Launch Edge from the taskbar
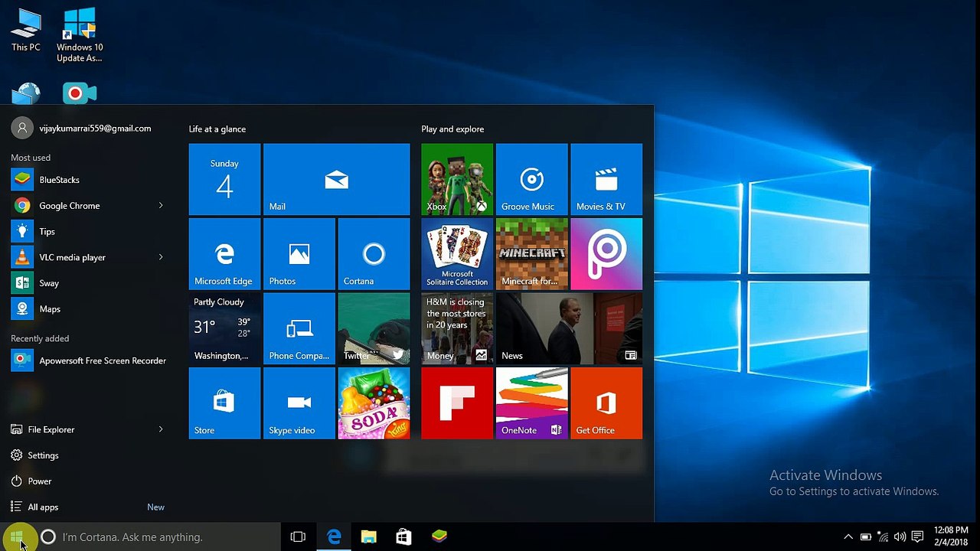The image size is (980, 551). 334,537
